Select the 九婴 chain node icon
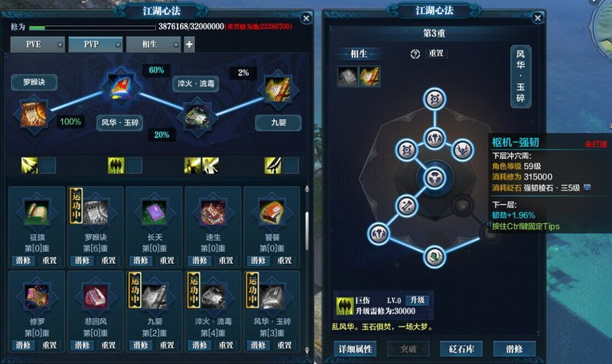 278,89
